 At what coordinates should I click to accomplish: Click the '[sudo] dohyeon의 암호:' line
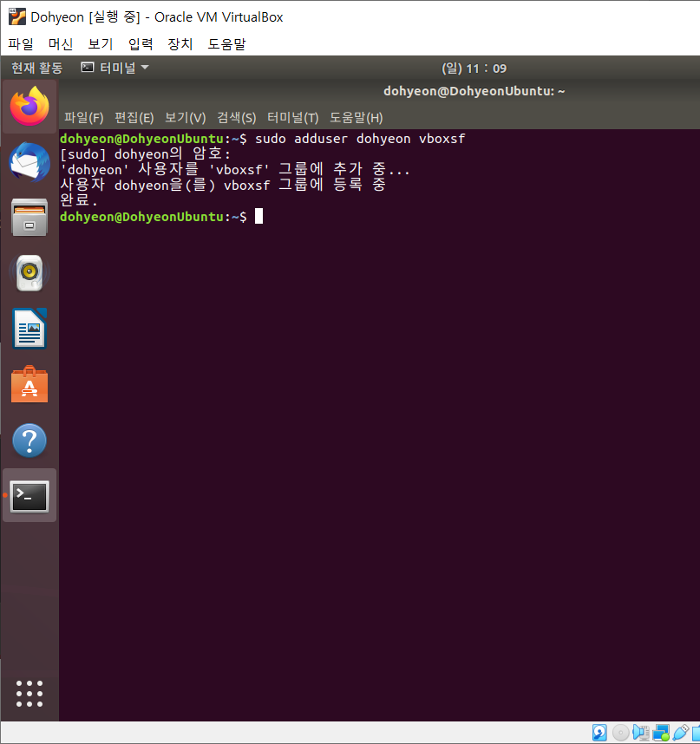point(145,153)
